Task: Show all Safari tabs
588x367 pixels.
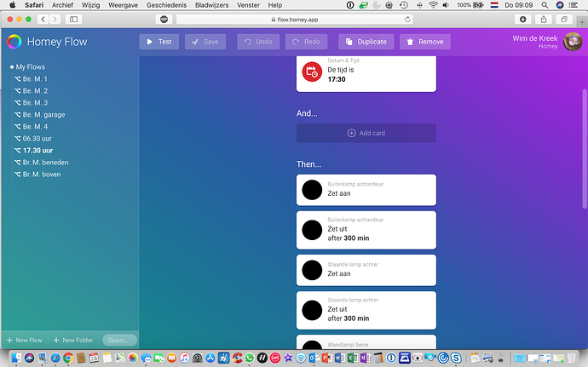Action: pyautogui.click(x=564, y=20)
